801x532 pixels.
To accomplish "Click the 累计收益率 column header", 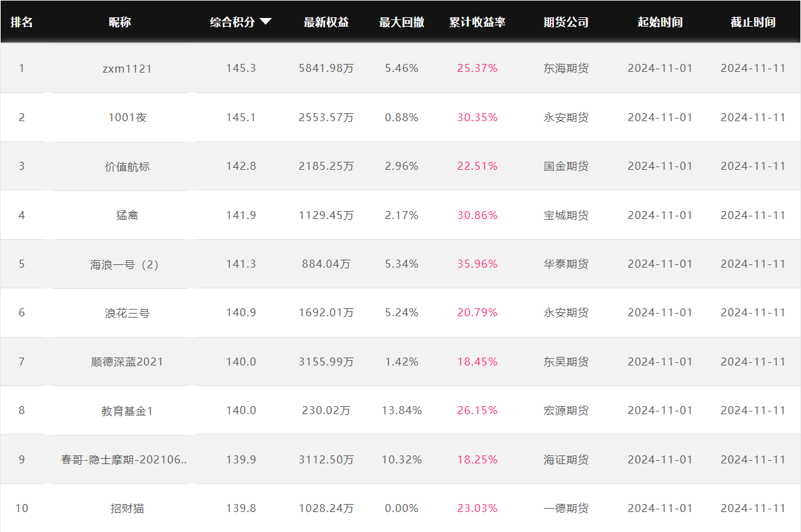I will pos(477,22).
